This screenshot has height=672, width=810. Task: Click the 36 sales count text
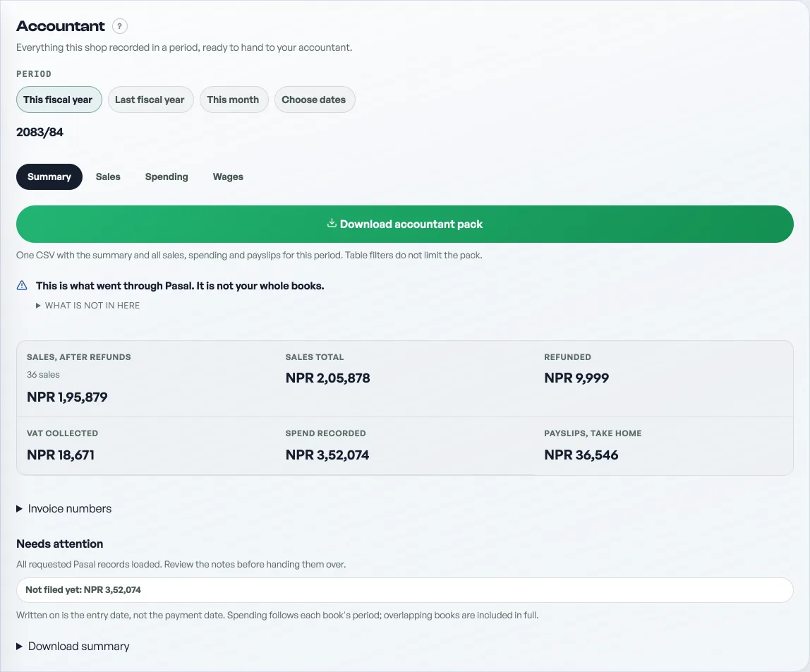tap(44, 375)
